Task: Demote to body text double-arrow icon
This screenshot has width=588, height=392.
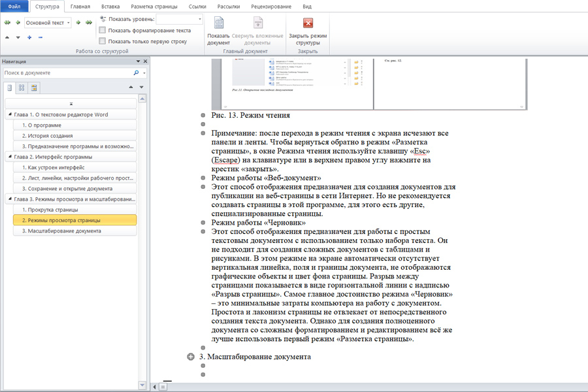Action: click(x=88, y=22)
